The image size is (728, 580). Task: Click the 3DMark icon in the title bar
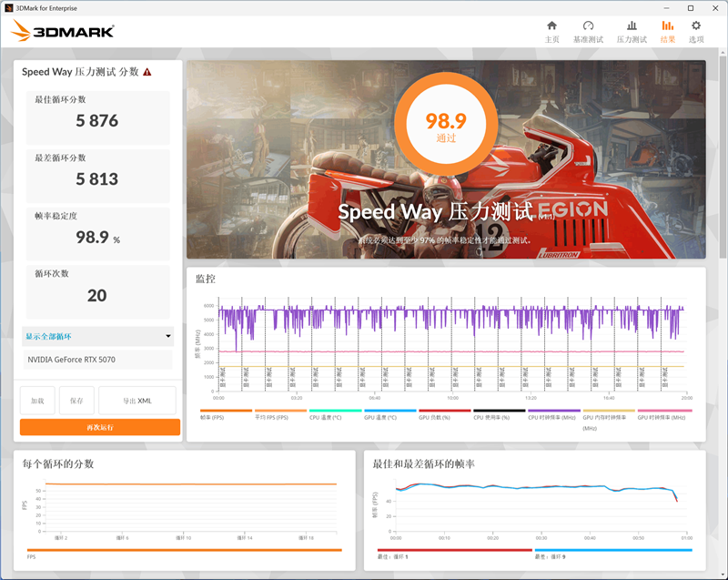11,7
